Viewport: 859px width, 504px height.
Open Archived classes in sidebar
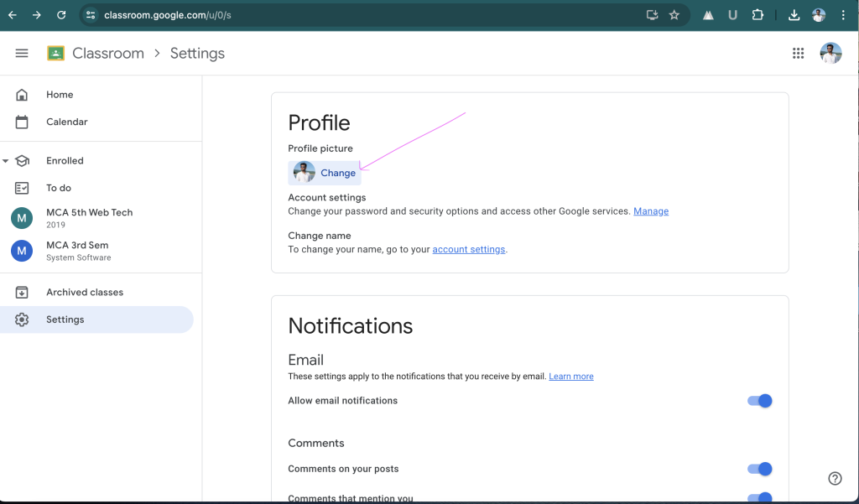[84, 292]
